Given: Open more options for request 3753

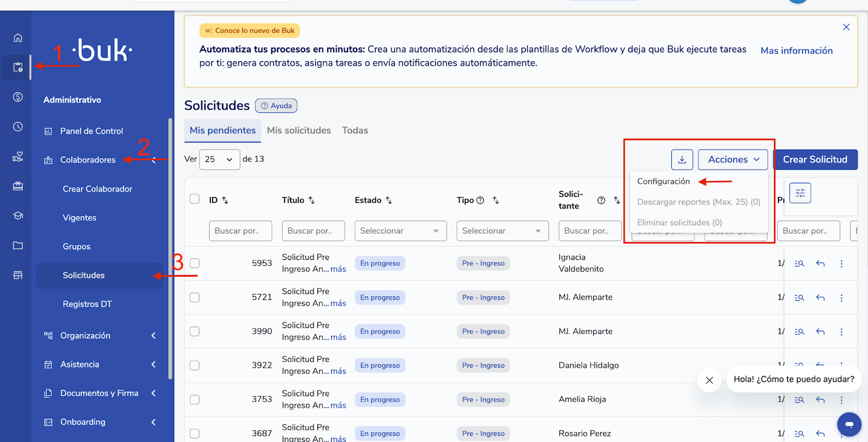Looking at the screenshot, I should [x=842, y=400].
